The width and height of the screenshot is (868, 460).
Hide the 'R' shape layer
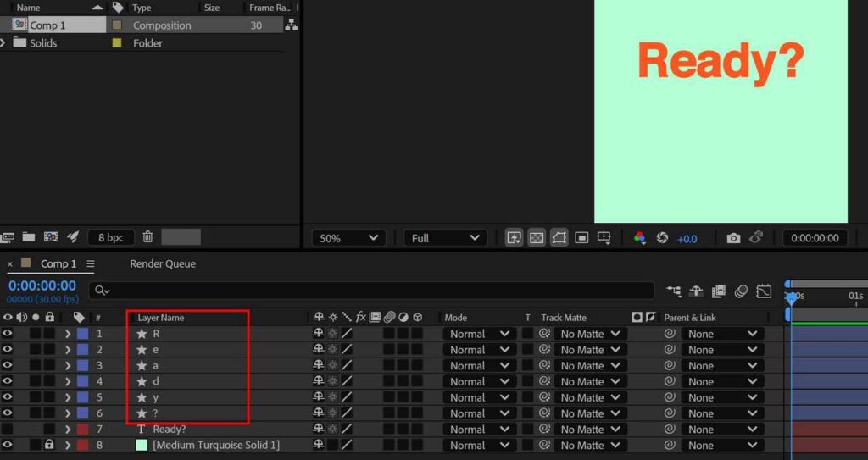(x=8, y=334)
